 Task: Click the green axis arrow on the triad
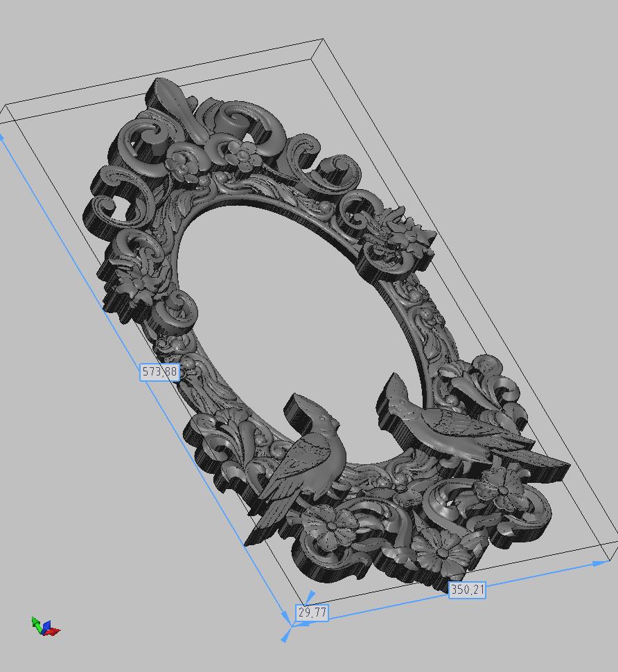pos(36,621)
